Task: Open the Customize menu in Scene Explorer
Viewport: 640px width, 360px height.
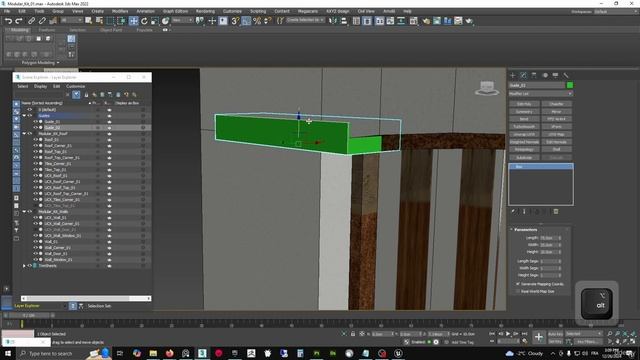Action: coord(76,87)
